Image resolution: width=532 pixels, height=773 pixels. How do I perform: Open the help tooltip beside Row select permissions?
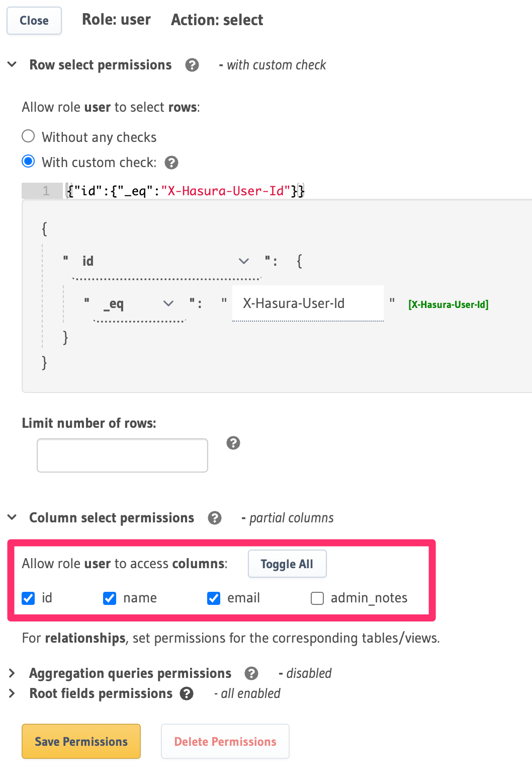(x=192, y=65)
